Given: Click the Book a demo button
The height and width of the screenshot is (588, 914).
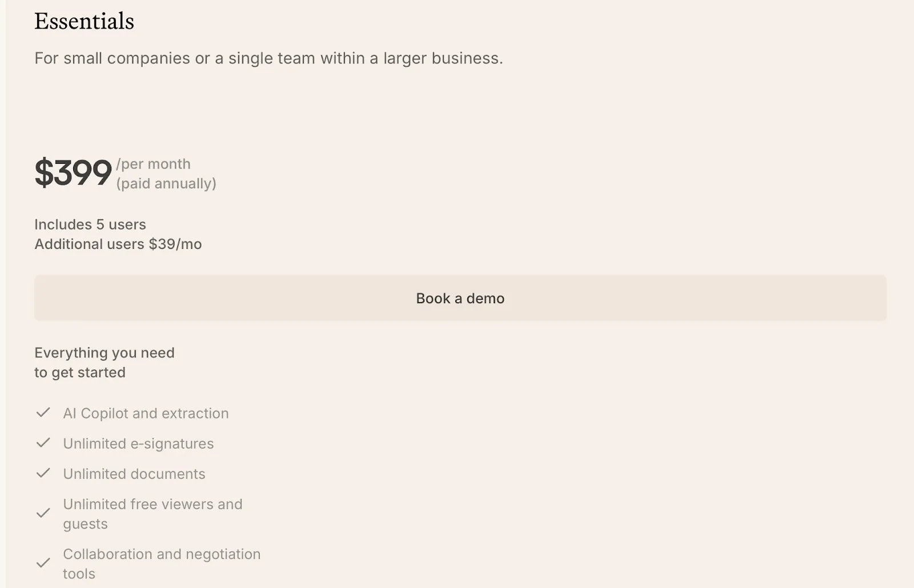Looking at the screenshot, I should click(460, 297).
